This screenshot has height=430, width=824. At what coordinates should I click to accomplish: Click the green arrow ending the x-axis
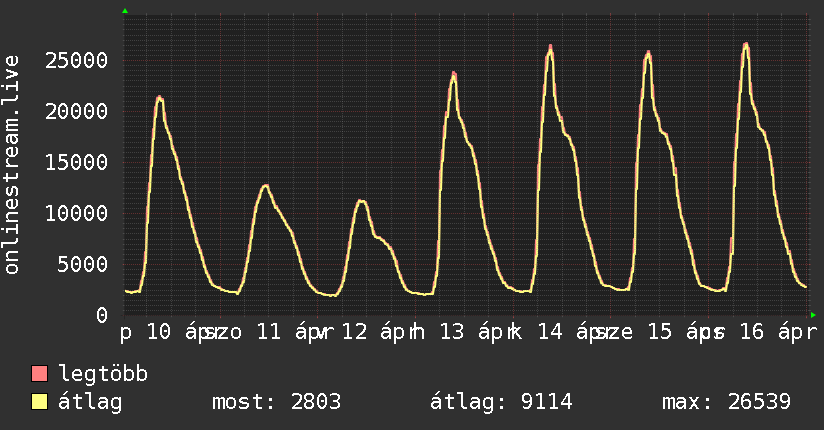813,315
